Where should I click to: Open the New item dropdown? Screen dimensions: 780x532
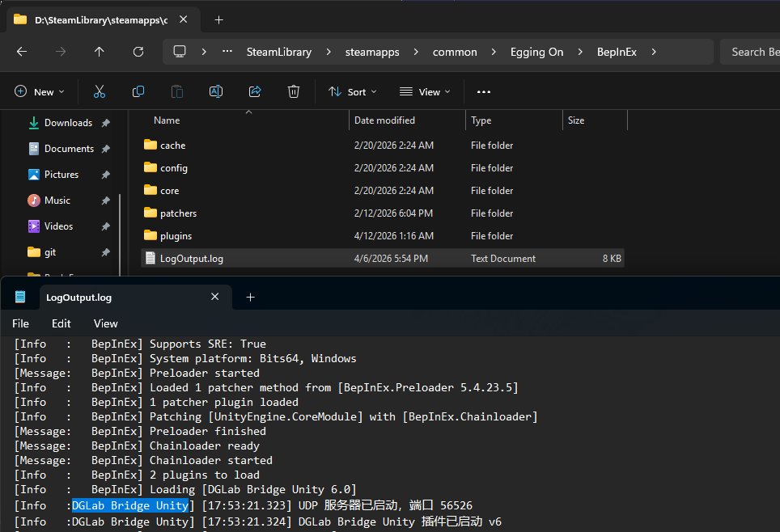[x=39, y=92]
